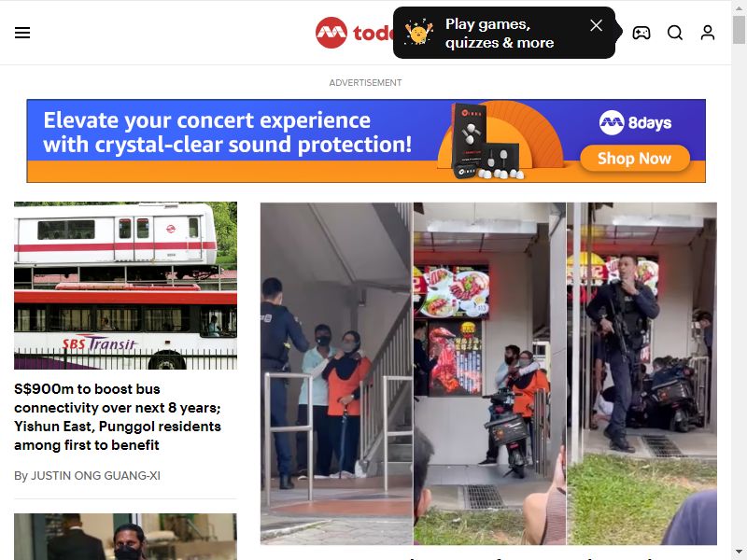Screen dimensions: 747x560
Task: Open the user account profile icon
Action: click(708, 33)
